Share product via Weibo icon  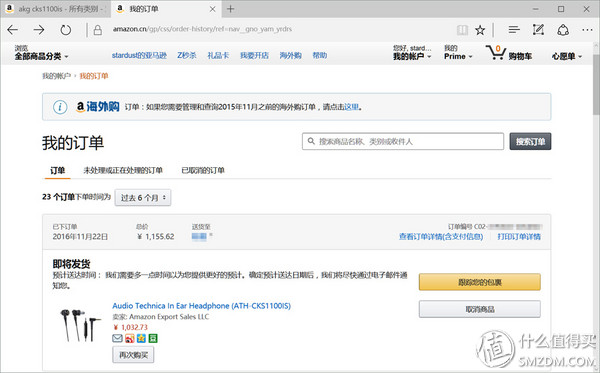[129, 338]
